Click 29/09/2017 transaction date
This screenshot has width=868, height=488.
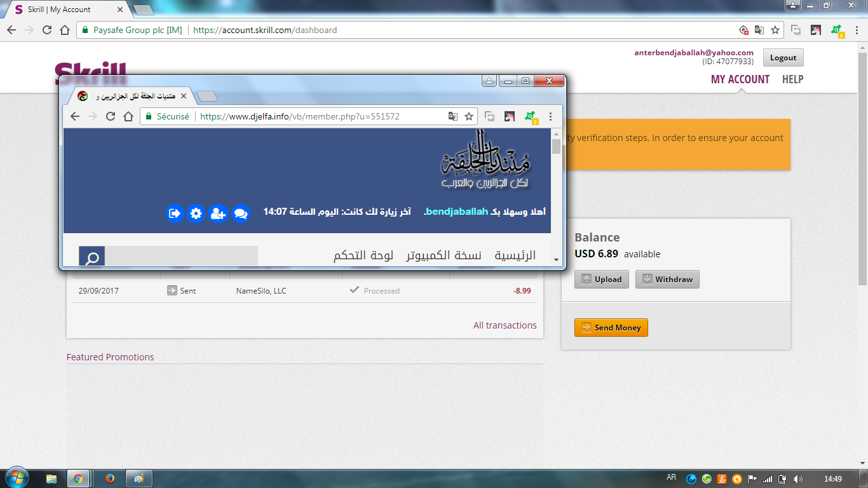click(98, 290)
